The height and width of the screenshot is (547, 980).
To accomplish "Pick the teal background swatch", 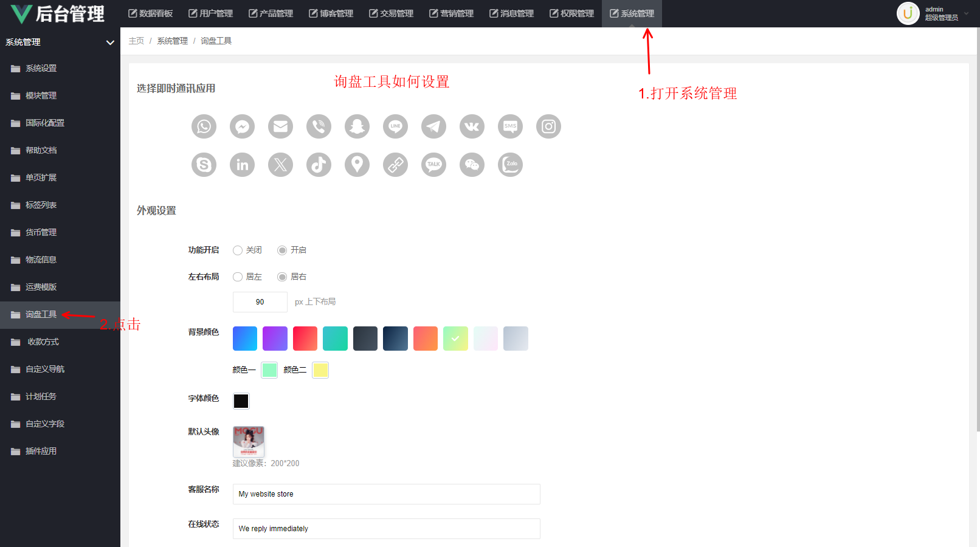I will coord(335,339).
